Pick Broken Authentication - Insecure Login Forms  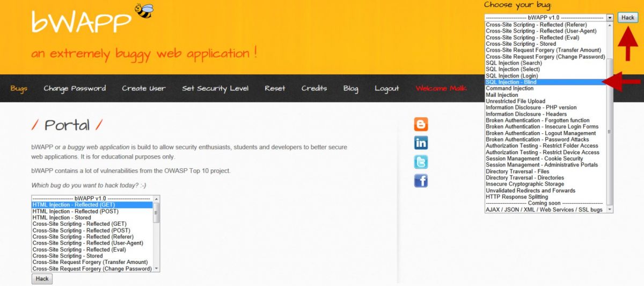point(545,127)
